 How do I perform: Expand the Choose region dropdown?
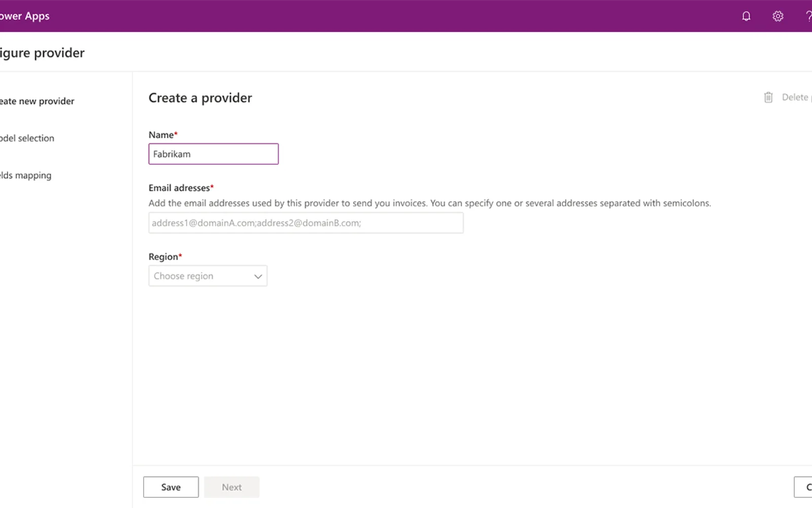(208, 276)
